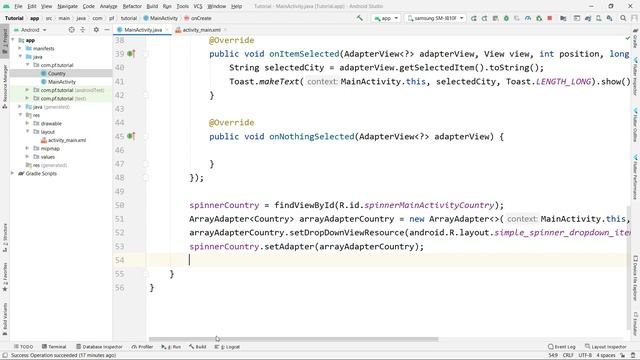The height and width of the screenshot is (360, 640).
Task: Open the Layout Inspector
Action: tap(605, 347)
